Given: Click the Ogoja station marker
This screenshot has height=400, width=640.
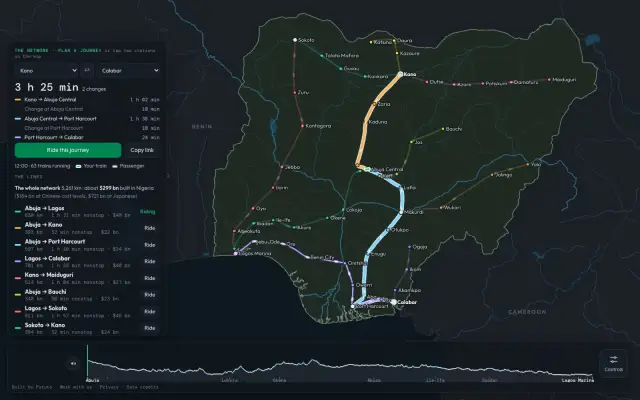Looking at the screenshot, I should [x=409, y=247].
